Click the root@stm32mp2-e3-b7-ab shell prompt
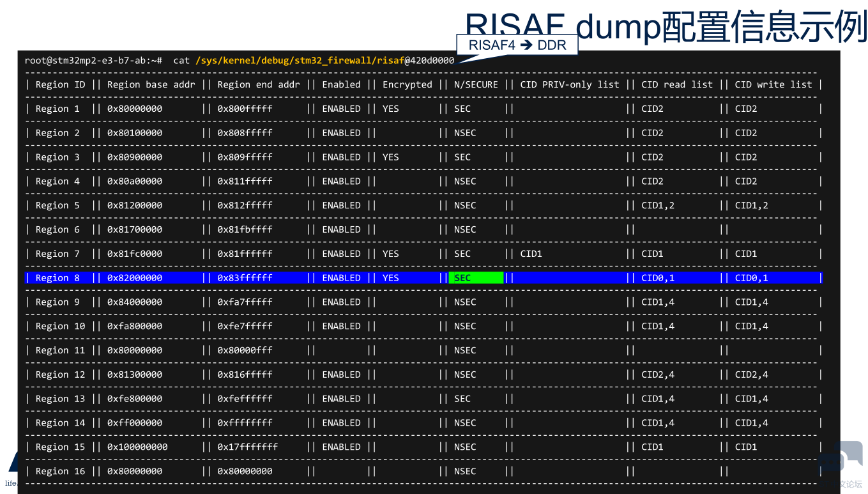868x494 pixels. [93, 61]
